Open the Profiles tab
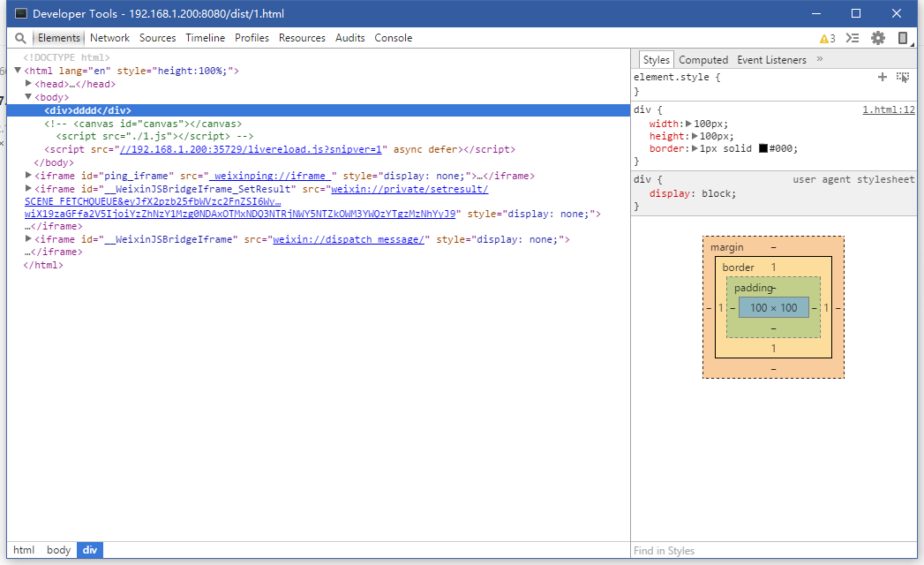This screenshot has width=924, height=565. tap(252, 38)
